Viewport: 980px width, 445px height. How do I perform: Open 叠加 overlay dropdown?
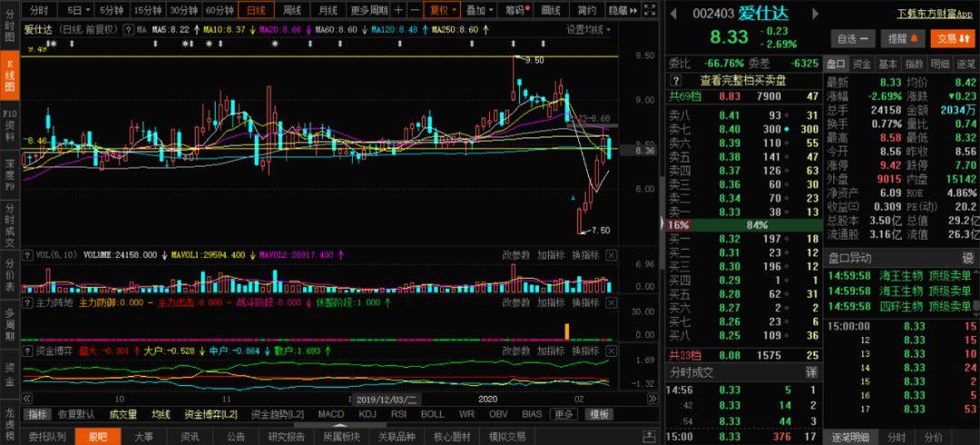click(x=479, y=10)
